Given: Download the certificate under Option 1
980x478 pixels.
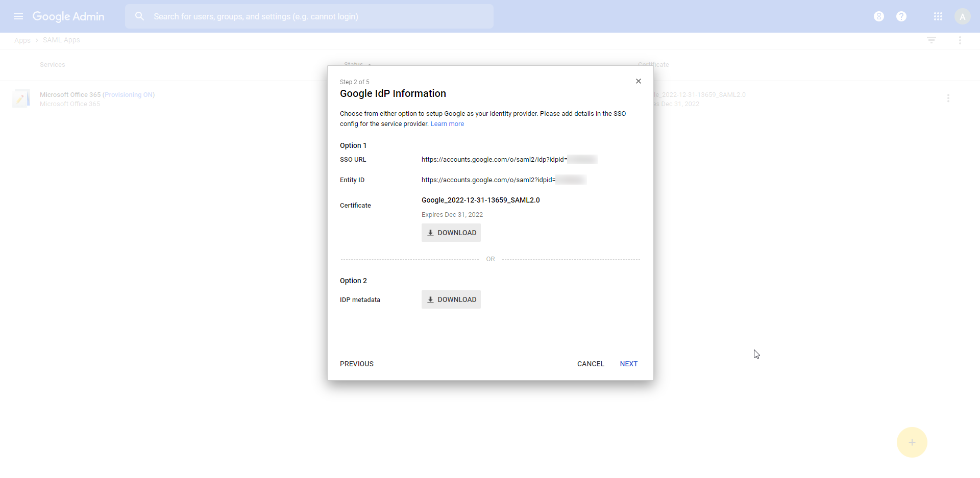Looking at the screenshot, I should [x=451, y=233].
